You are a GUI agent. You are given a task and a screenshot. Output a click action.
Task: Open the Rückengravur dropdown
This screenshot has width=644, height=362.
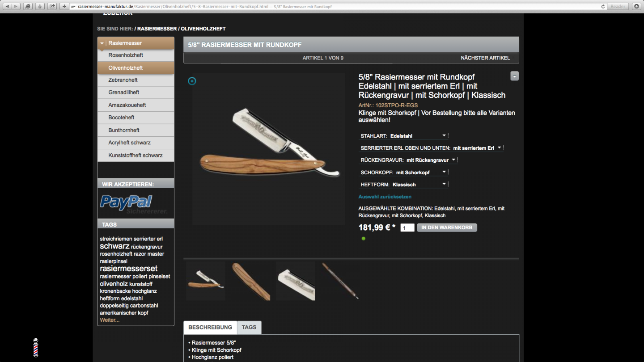408,160
